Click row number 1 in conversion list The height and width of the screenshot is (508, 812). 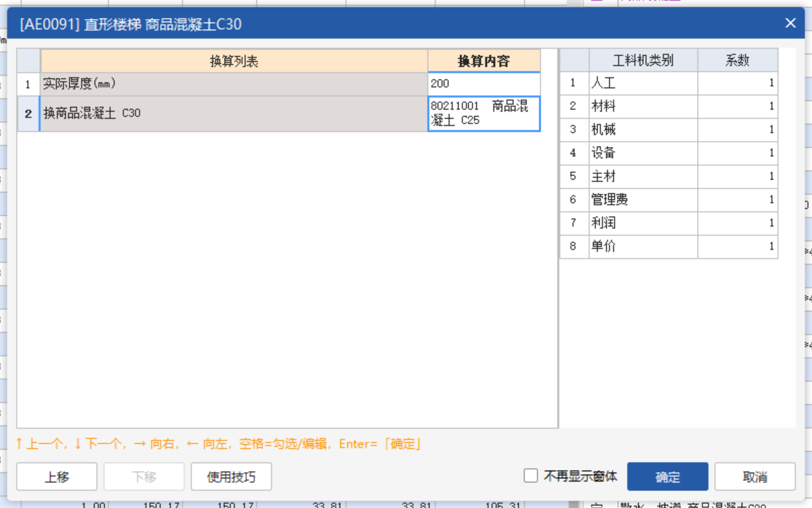click(28, 84)
